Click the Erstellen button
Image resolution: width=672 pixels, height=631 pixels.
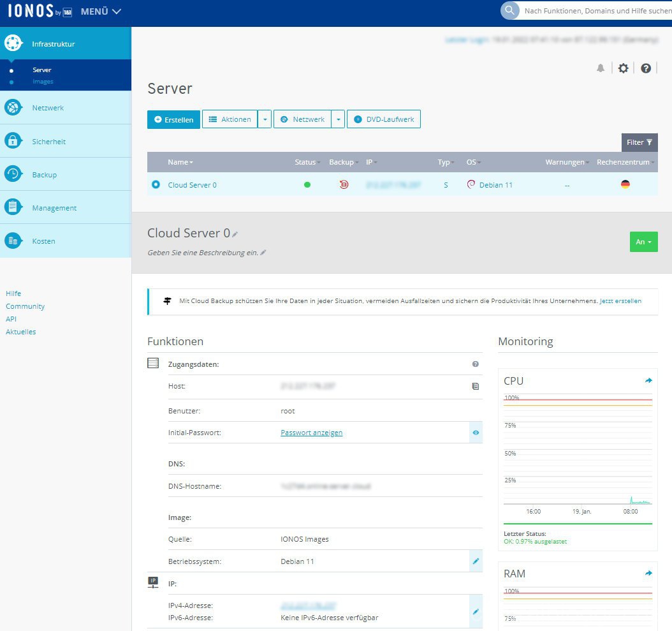tap(174, 119)
